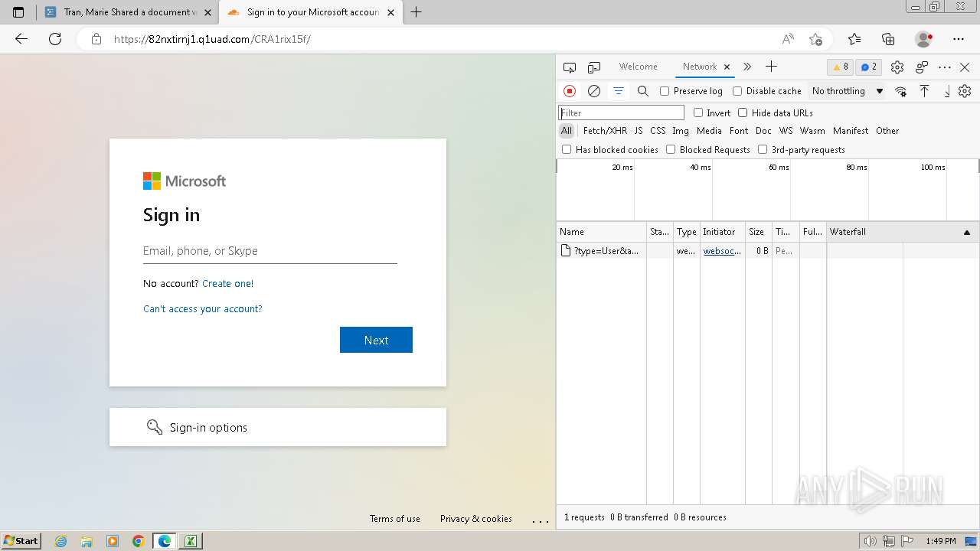This screenshot has height=551, width=980.
Task: Add this page to favorites
Action: pos(815,39)
